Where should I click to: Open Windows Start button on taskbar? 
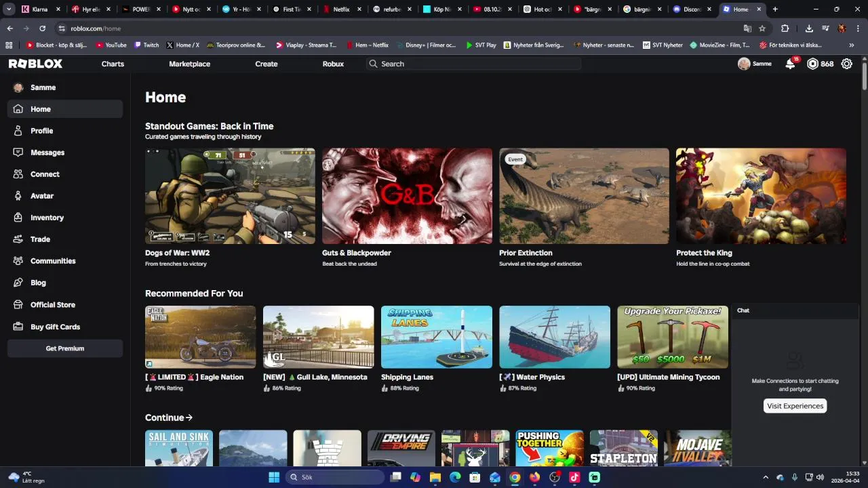[274, 477]
